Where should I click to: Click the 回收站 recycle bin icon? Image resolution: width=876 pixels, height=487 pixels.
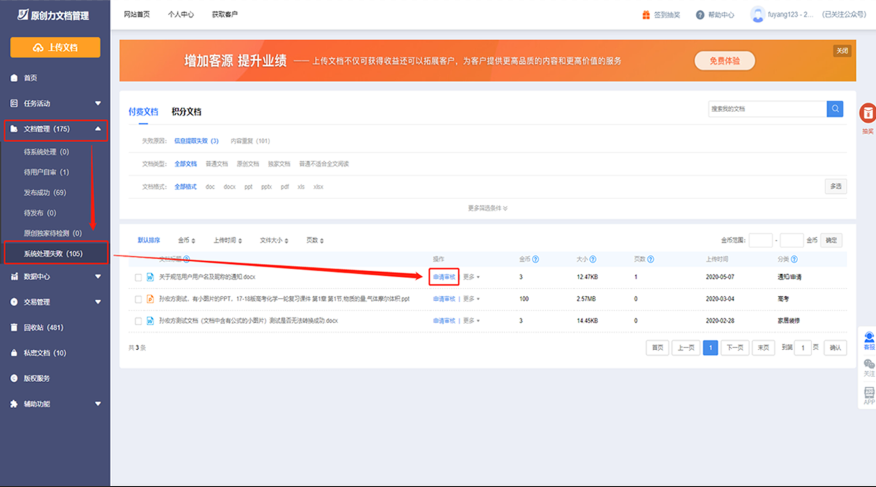click(14, 327)
